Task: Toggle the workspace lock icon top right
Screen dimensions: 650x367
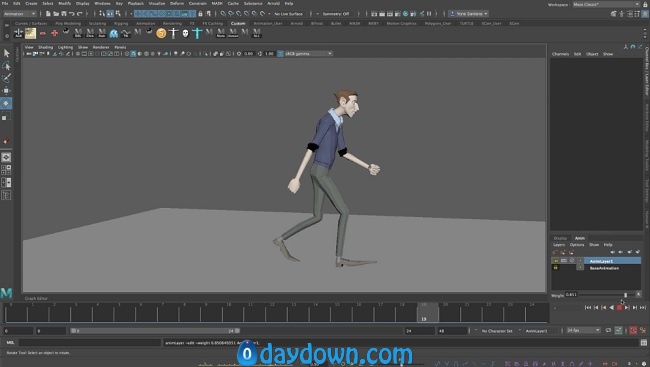Action: pos(645,4)
